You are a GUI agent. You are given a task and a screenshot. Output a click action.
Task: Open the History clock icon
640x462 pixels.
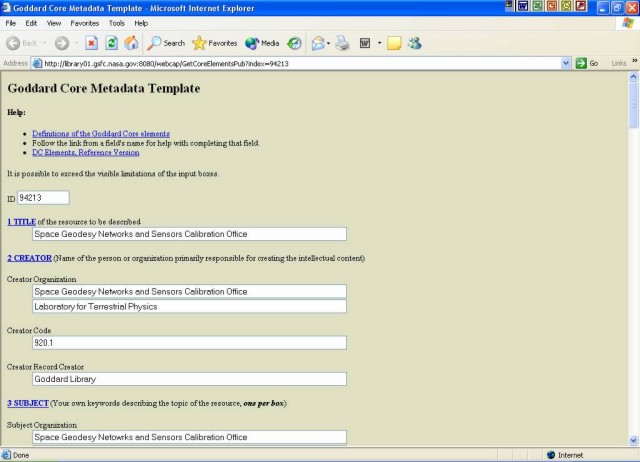(294, 43)
